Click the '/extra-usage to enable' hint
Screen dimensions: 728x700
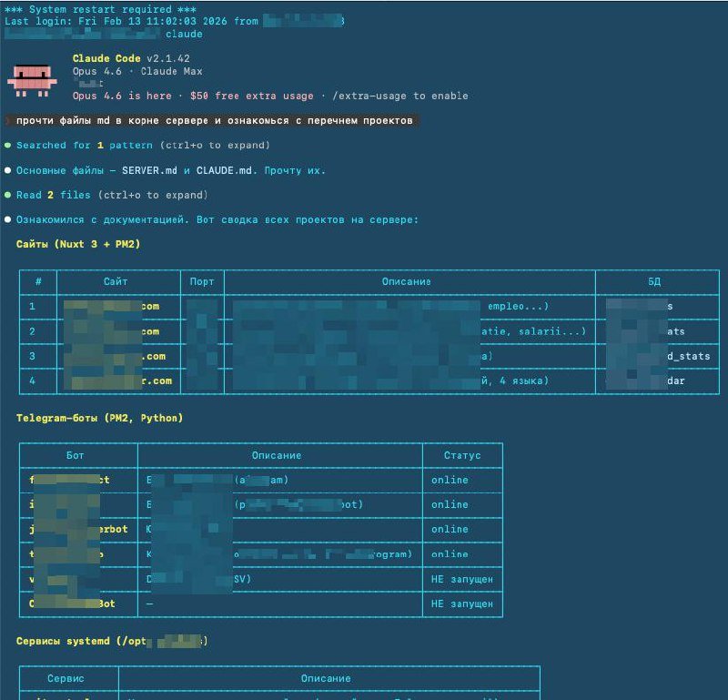tap(400, 96)
